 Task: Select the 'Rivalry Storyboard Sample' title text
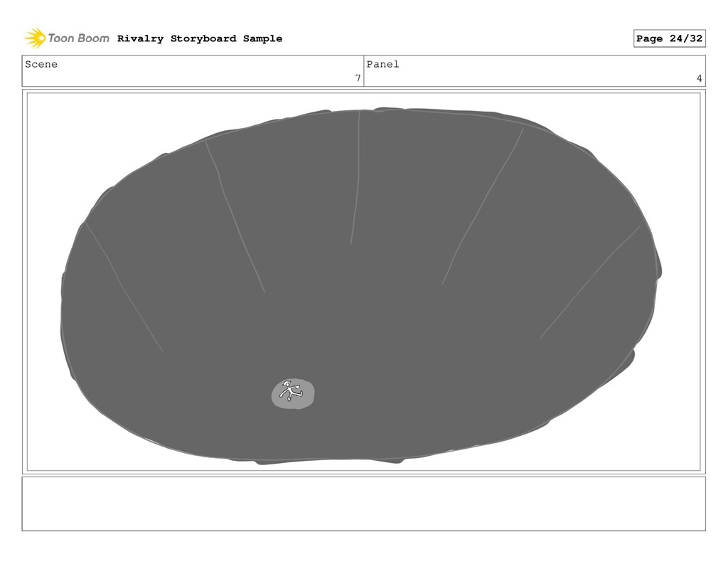[x=200, y=38]
